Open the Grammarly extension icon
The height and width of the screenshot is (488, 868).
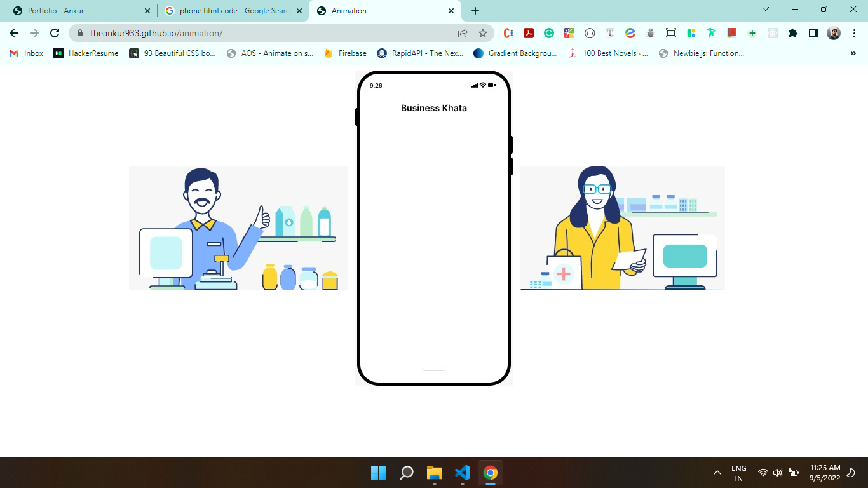coord(549,33)
